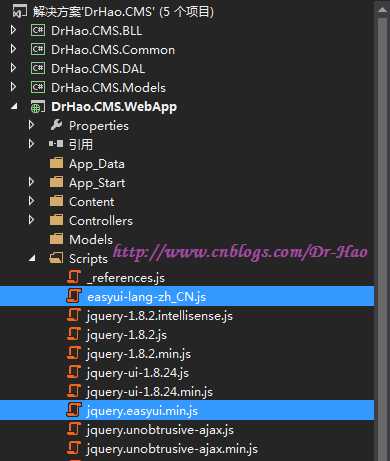Select the Properties label

click(x=99, y=126)
